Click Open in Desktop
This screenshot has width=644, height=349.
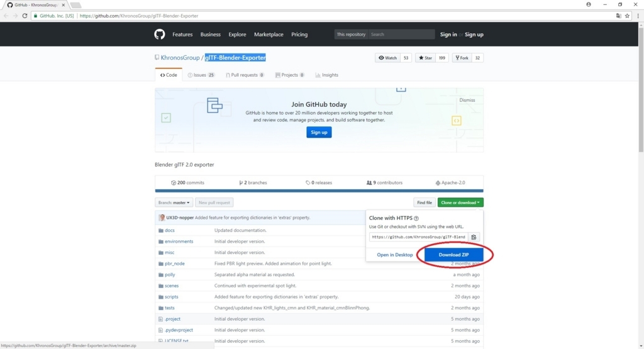[395, 255]
